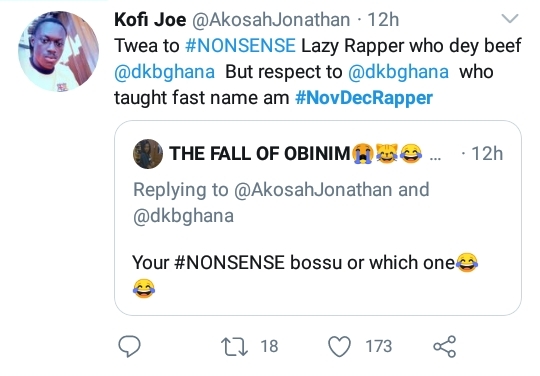The height and width of the screenshot is (376, 540).
Task: Select the 12h timestamp of main tweet
Action: click(x=383, y=20)
